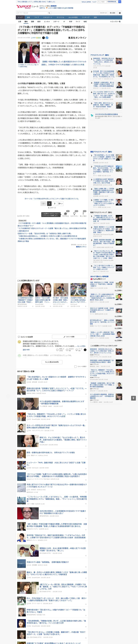This screenshot has height=644, width=138.
Task: Open 【画像】市長が職員と入った露天風呂 link
Action: [64, 63]
